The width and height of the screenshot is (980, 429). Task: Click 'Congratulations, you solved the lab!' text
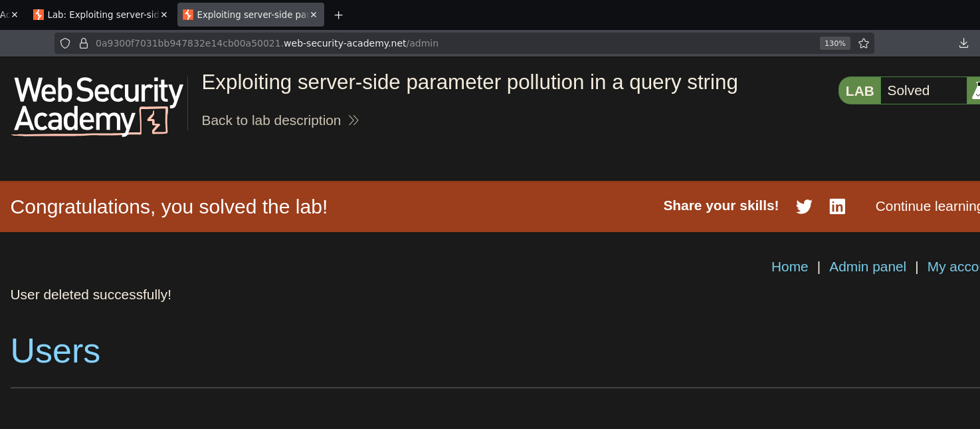coord(169,207)
